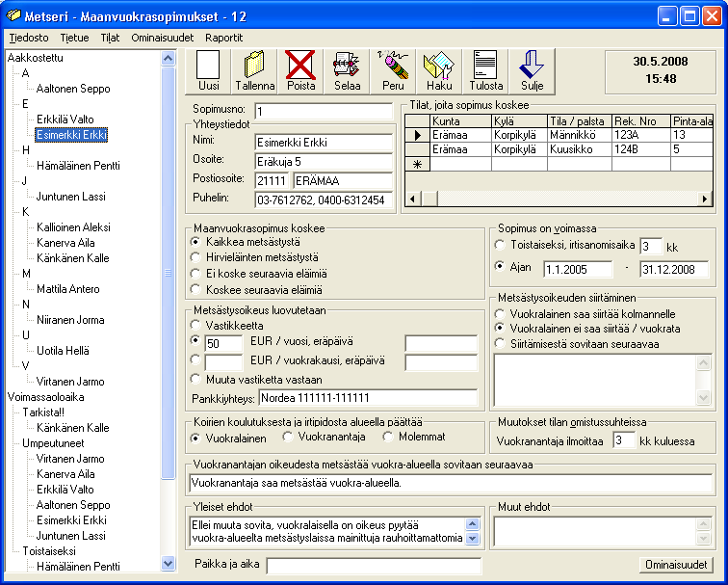Open the Haku search icon
The width and height of the screenshot is (728, 585).
click(439, 70)
